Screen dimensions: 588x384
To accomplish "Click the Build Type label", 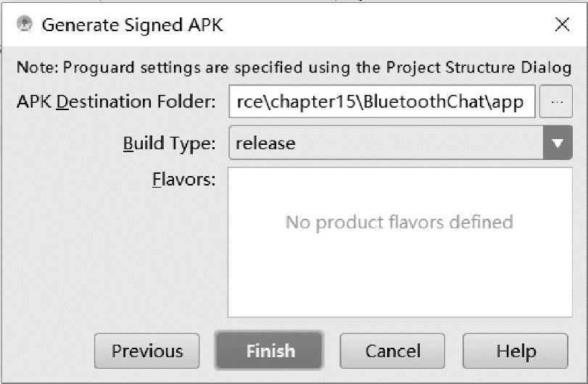I will [169, 143].
